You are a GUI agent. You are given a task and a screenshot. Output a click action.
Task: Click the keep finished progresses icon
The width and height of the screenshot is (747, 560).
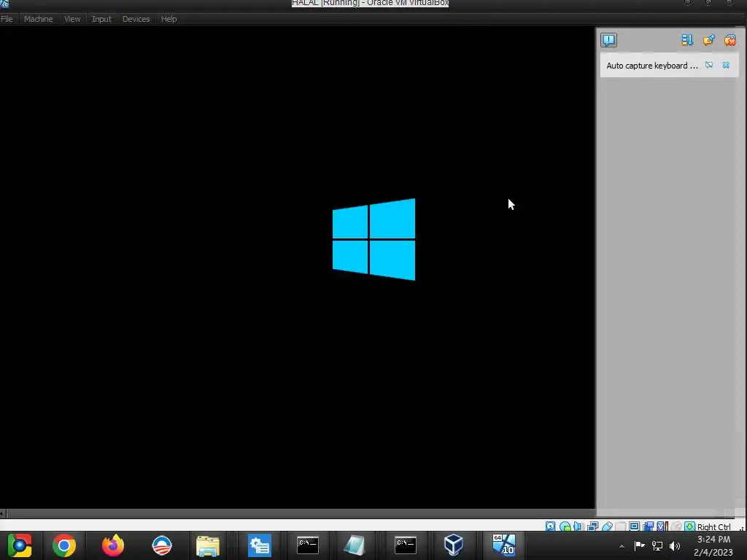point(709,40)
